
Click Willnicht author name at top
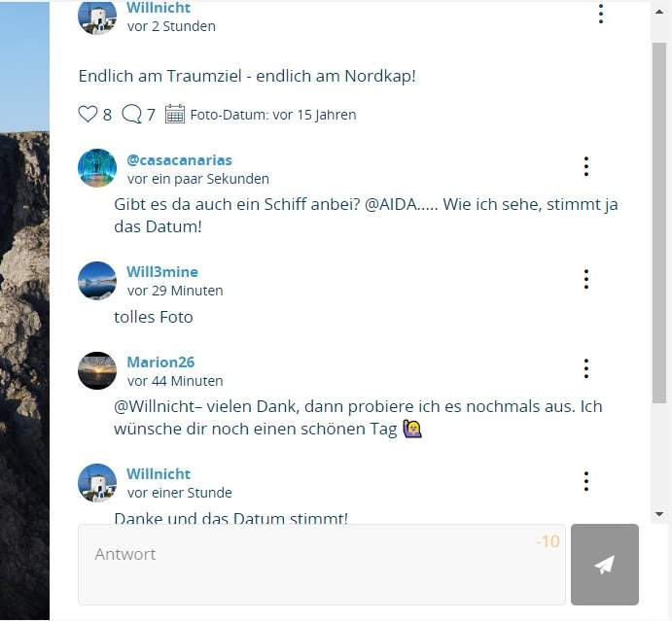coord(159,8)
